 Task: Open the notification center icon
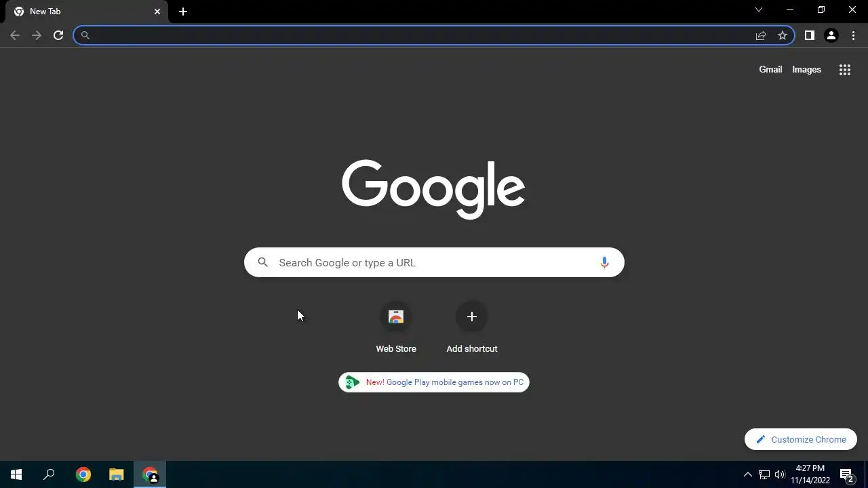pyautogui.click(x=846, y=474)
